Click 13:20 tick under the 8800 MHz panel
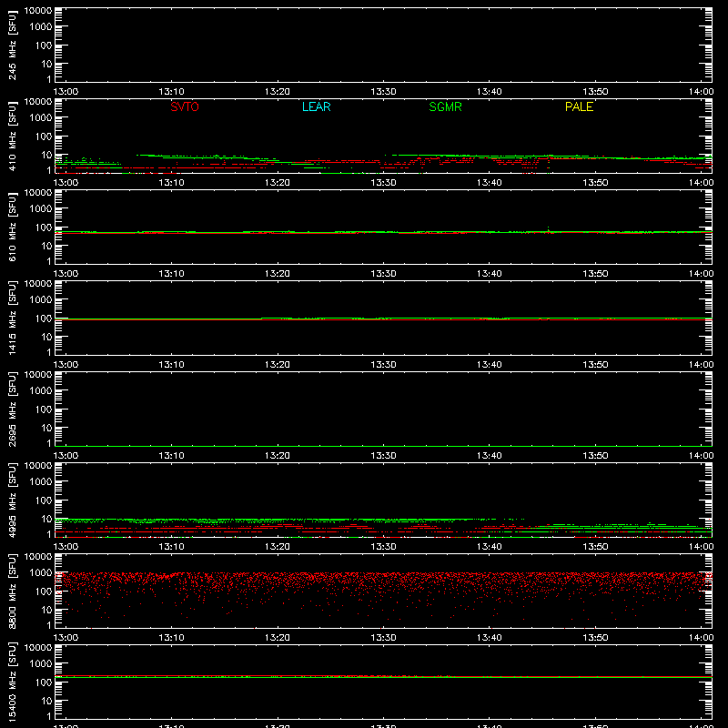728x728 pixels. pyautogui.click(x=278, y=638)
